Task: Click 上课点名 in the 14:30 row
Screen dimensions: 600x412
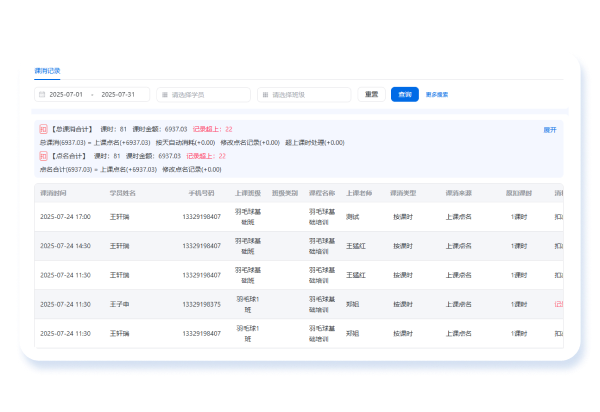Action: coord(458,246)
